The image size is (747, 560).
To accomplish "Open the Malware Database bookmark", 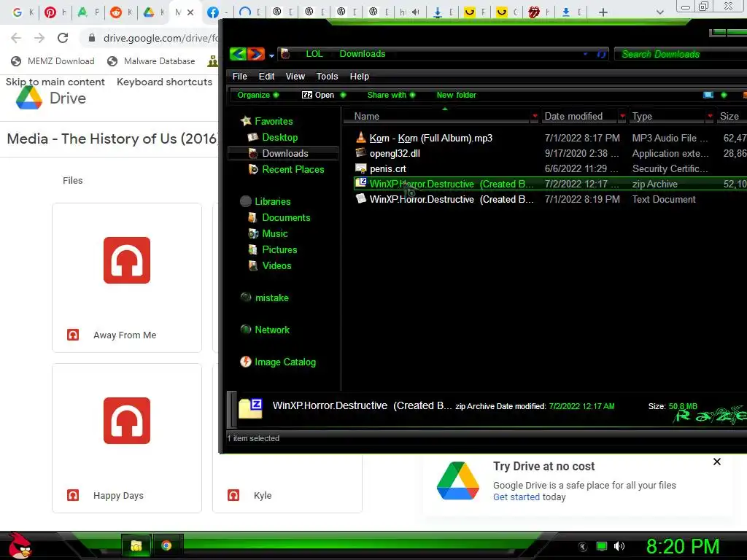I will [152, 61].
